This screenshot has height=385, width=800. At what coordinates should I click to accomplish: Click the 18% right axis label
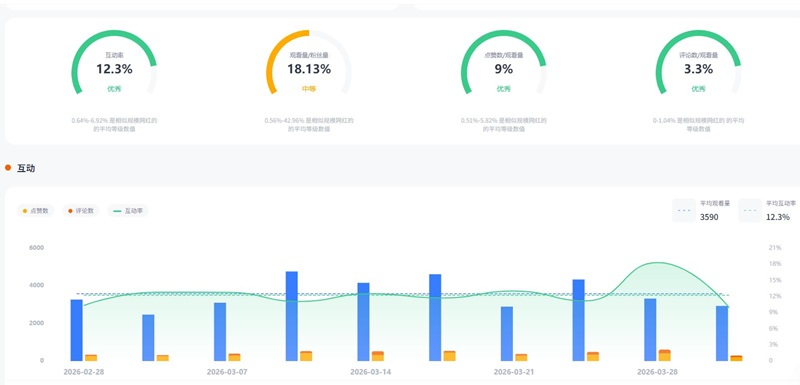(x=774, y=264)
